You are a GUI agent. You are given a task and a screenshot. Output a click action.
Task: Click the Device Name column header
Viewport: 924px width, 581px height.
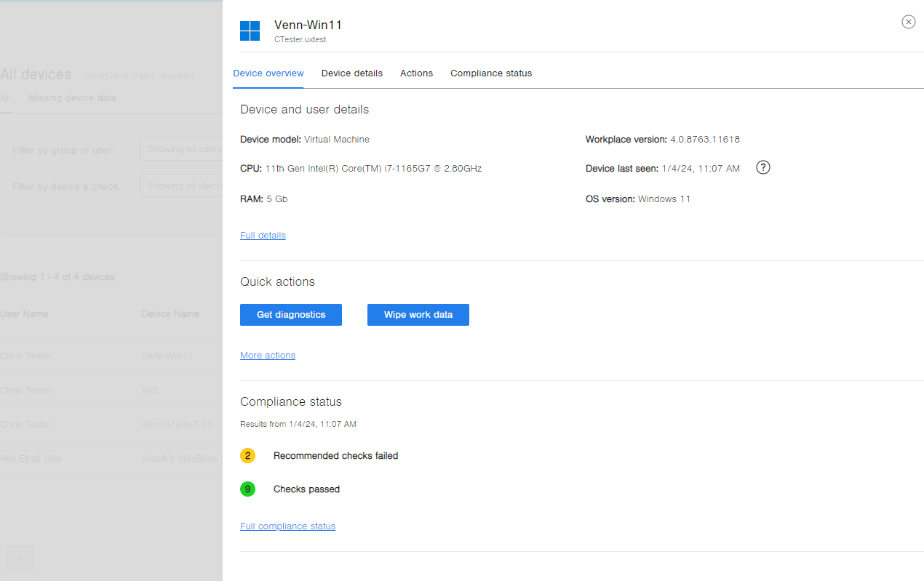point(170,314)
